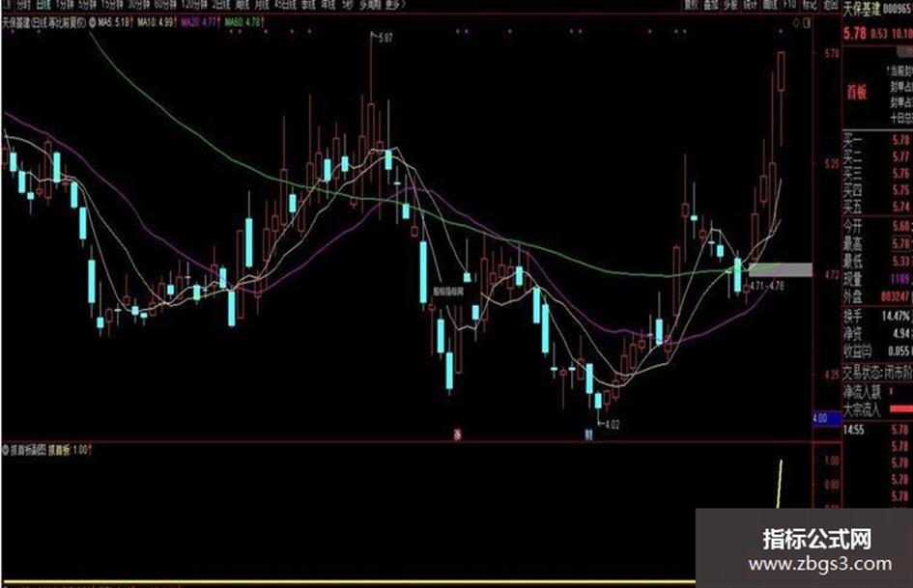This screenshot has width=913, height=588.
Task: Click the blue 4.00 price axis box
Action: [827, 419]
